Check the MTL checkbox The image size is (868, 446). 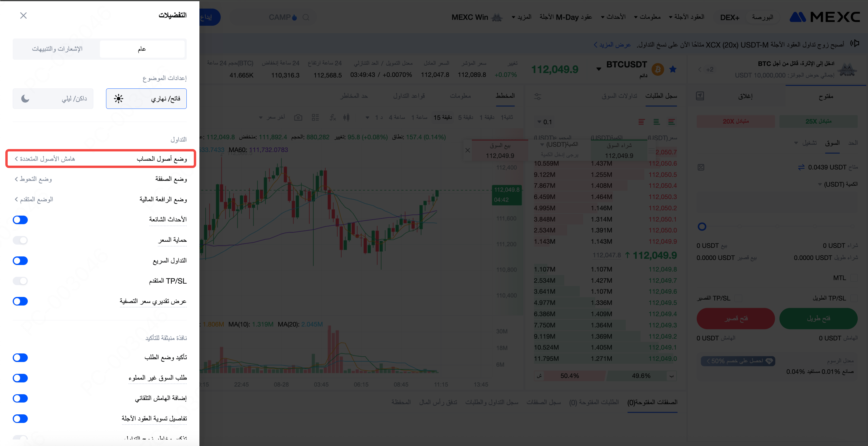[x=854, y=278]
